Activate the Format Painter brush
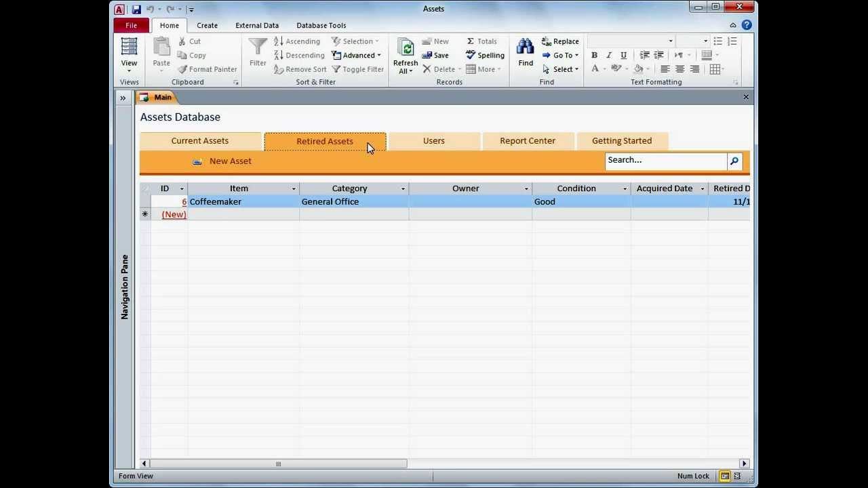868x488 pixels. (x=208, y=69)
